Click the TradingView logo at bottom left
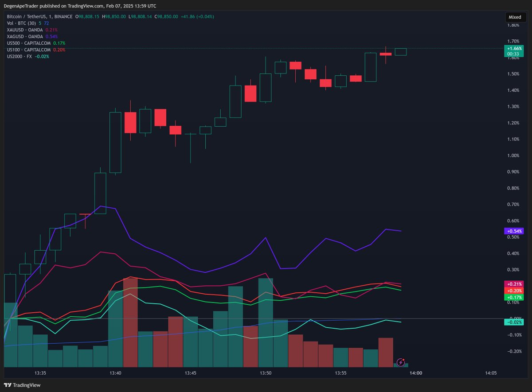Viewport: 532px width, 392px height. pyautogui.click(x=22, y=385)
